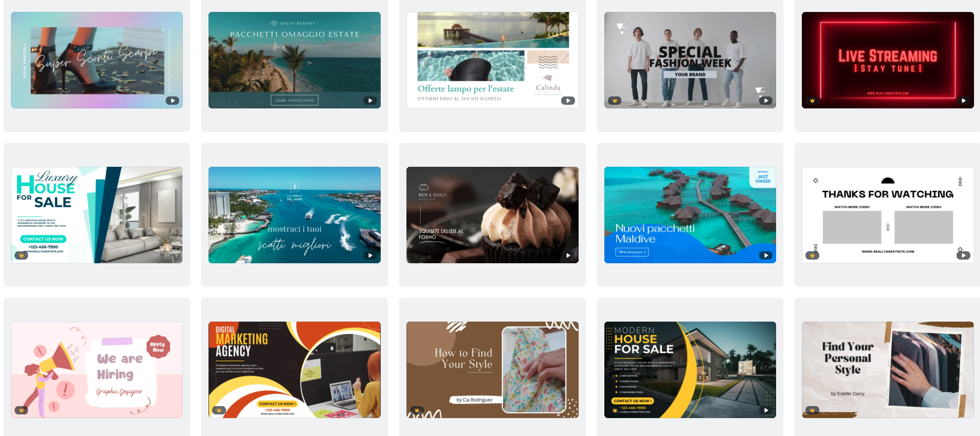Play the Ben & Giuly cupcake template preview
This screenshot has width=980, height=436.
[569, 255]
